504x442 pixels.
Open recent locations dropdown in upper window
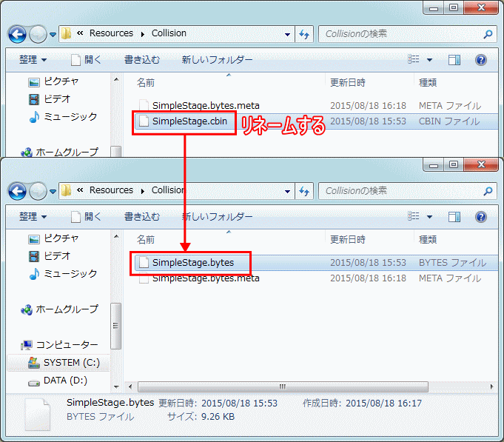(53, 34)
